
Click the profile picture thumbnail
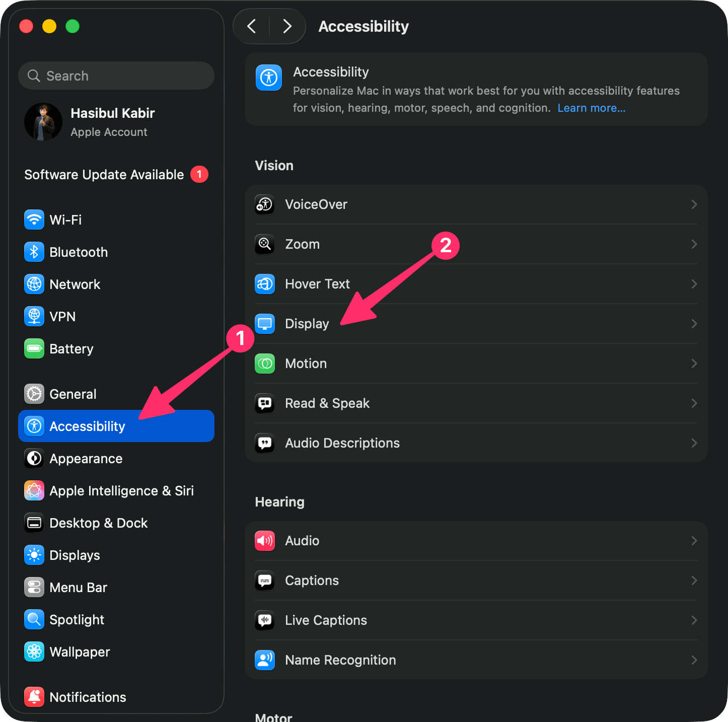[43, 122]
